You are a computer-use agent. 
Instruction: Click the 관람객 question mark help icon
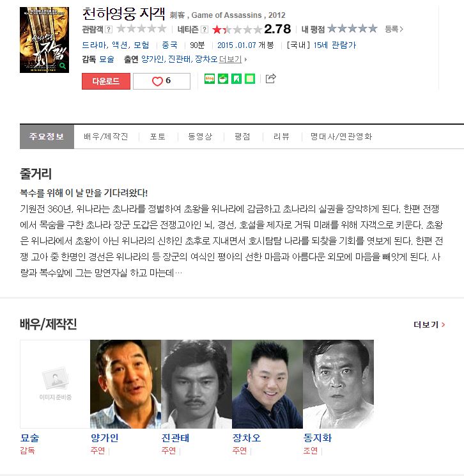(x=109, y=29)
